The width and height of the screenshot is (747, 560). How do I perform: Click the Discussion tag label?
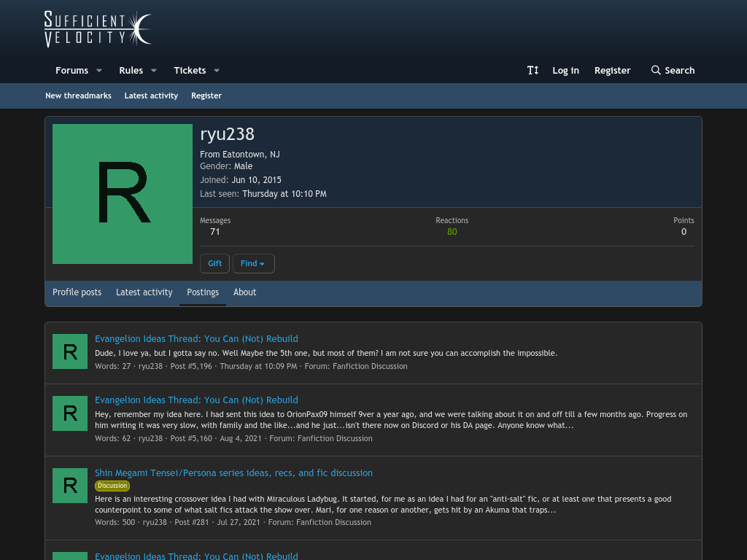click(x=112, y=486)
